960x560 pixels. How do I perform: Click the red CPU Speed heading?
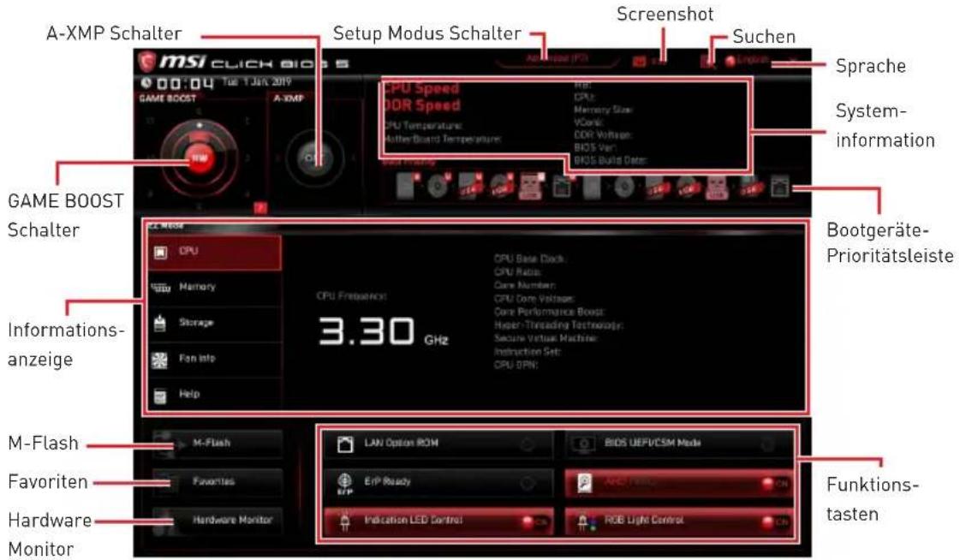pos(420,88)
